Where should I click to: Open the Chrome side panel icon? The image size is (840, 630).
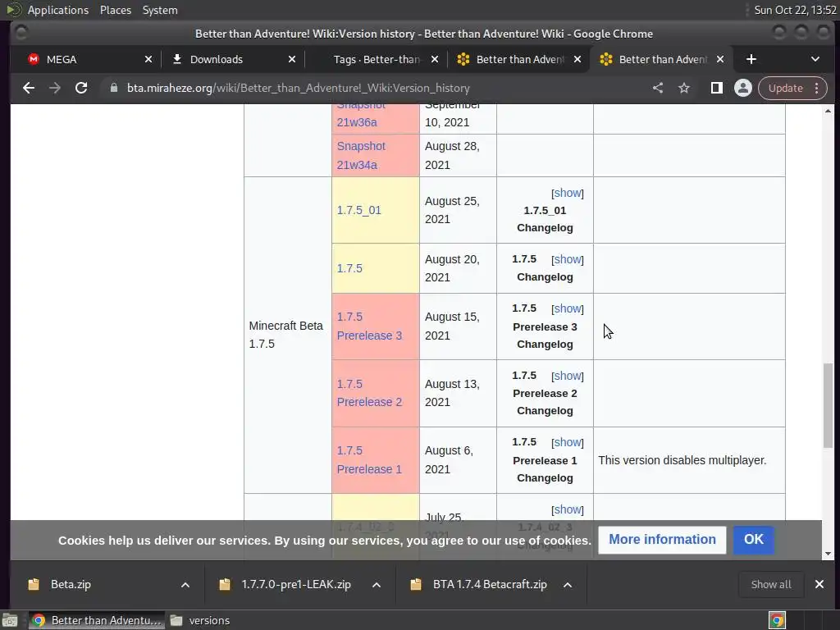point(716,88)
